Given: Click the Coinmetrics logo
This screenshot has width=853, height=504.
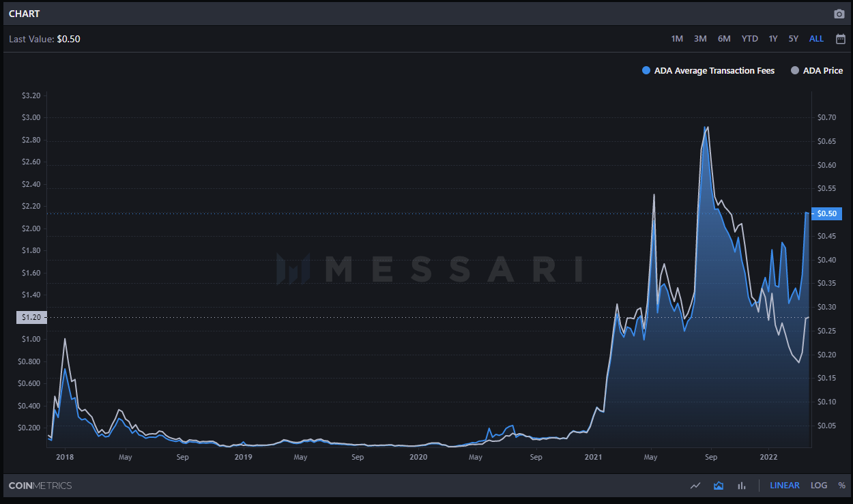Looking at the screenshot, I should click(x=40, y=486).
